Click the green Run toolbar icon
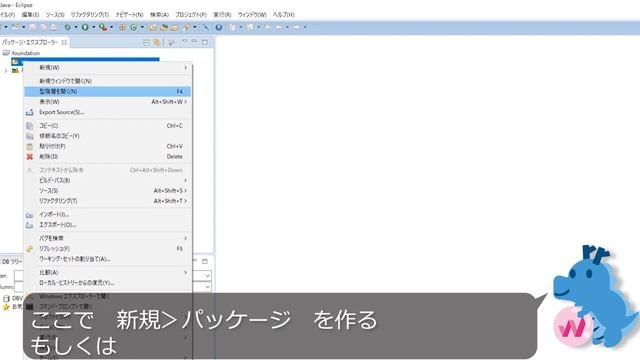Screen dimensions: 640x360 pyautogui.click(x=85, y=27)
